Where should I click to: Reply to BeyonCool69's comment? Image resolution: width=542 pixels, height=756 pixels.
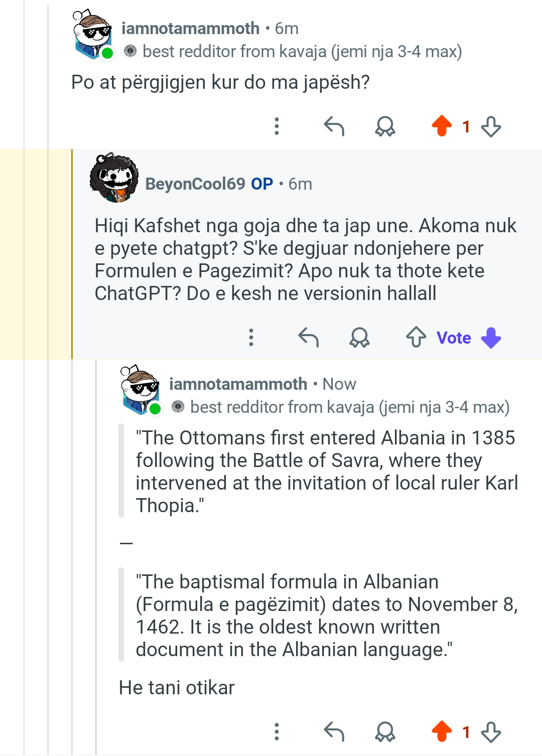click(309, 337)
